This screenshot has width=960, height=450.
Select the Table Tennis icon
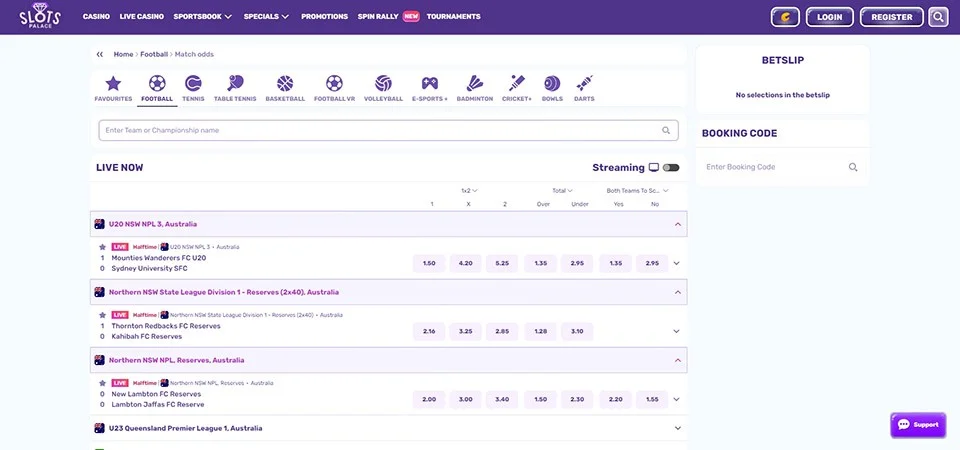[x=235, y=83]
